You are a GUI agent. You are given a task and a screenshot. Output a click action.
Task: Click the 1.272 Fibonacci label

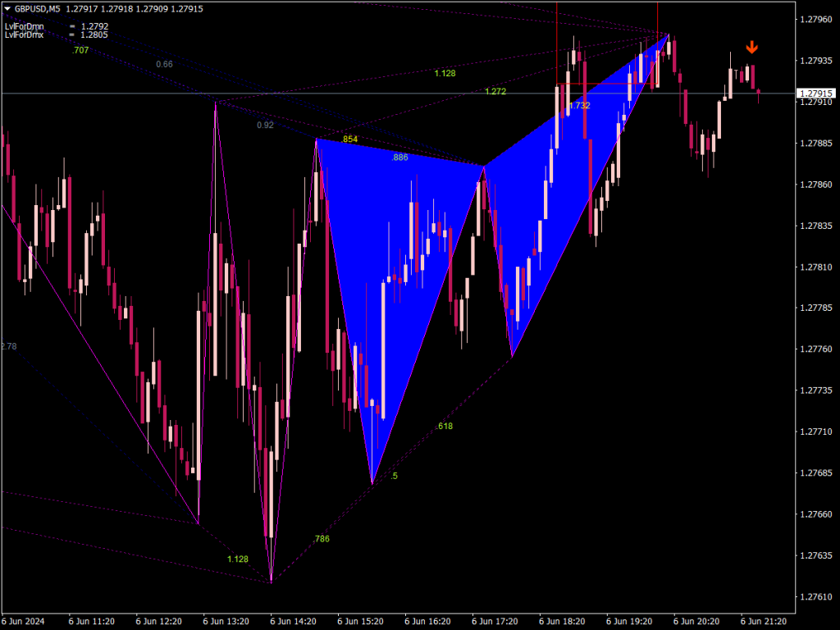[495, 90]
